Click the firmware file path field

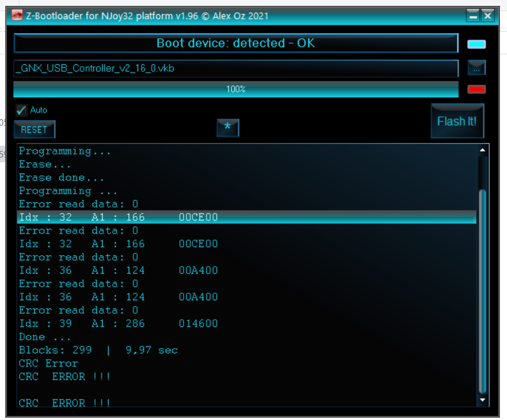235,68
